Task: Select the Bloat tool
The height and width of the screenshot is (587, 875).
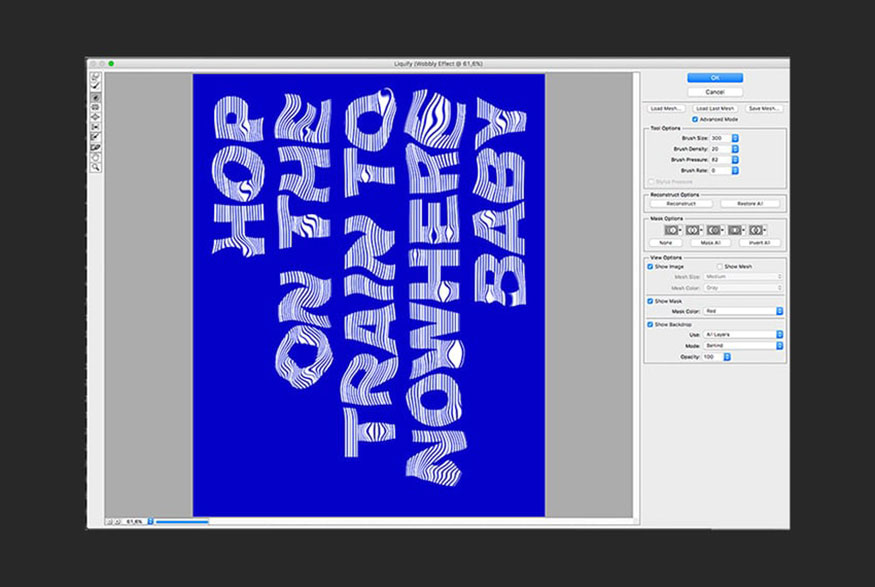Action: tap(95, 117)
